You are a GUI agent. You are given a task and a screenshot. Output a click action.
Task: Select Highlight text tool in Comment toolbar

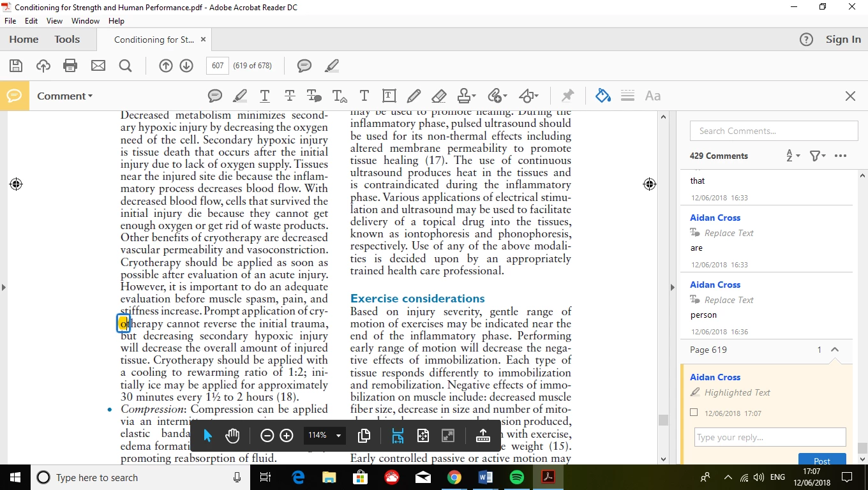point(240,96)
